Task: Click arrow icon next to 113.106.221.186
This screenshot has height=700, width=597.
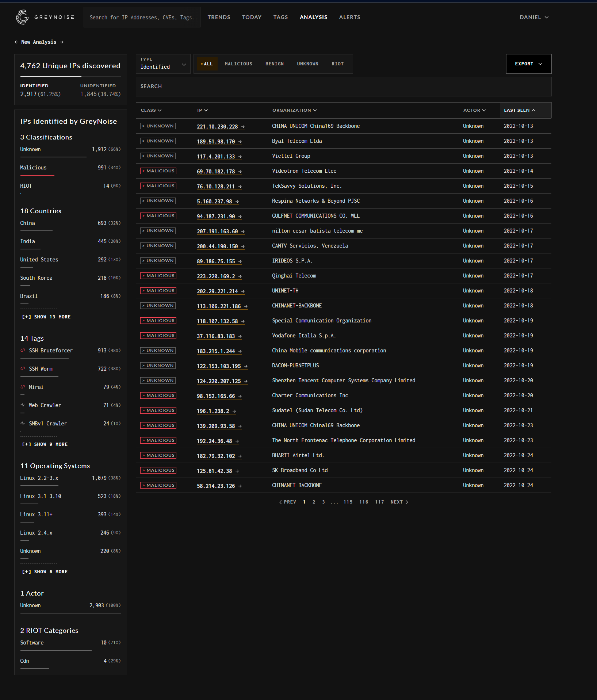Action: point(246,306)
